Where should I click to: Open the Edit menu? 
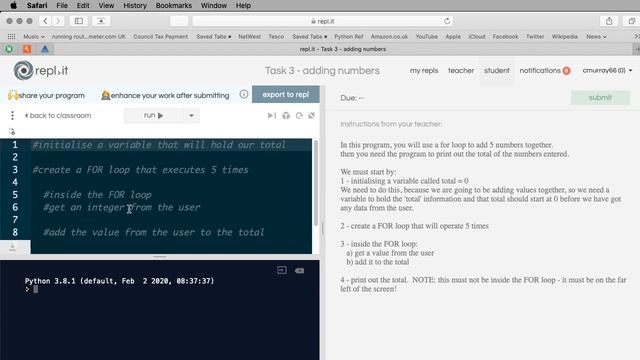click(83, 5)
